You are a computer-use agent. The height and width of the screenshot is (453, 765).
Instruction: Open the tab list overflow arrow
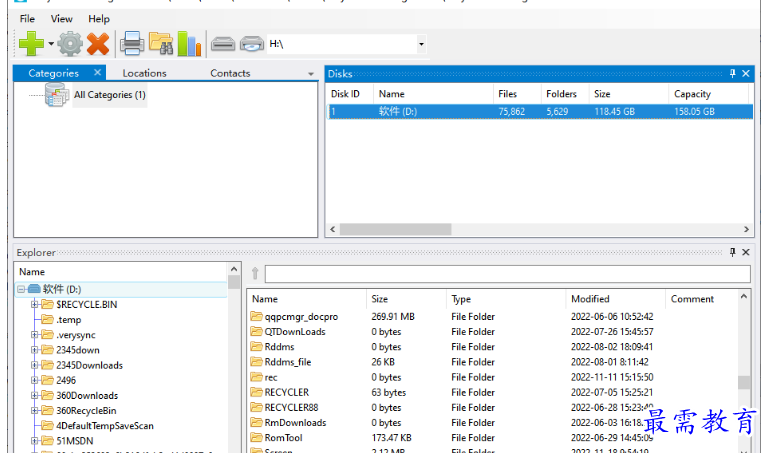[x=311, y=74]
